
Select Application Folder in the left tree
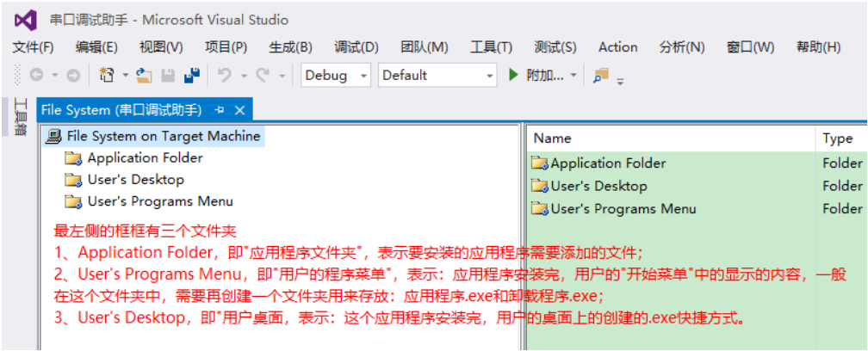[x=145, y=158]
